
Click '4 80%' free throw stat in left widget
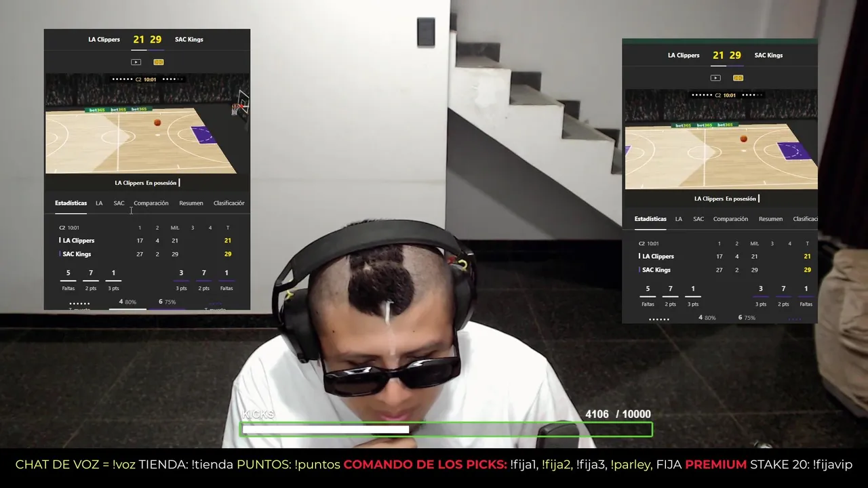click(127, 302)
